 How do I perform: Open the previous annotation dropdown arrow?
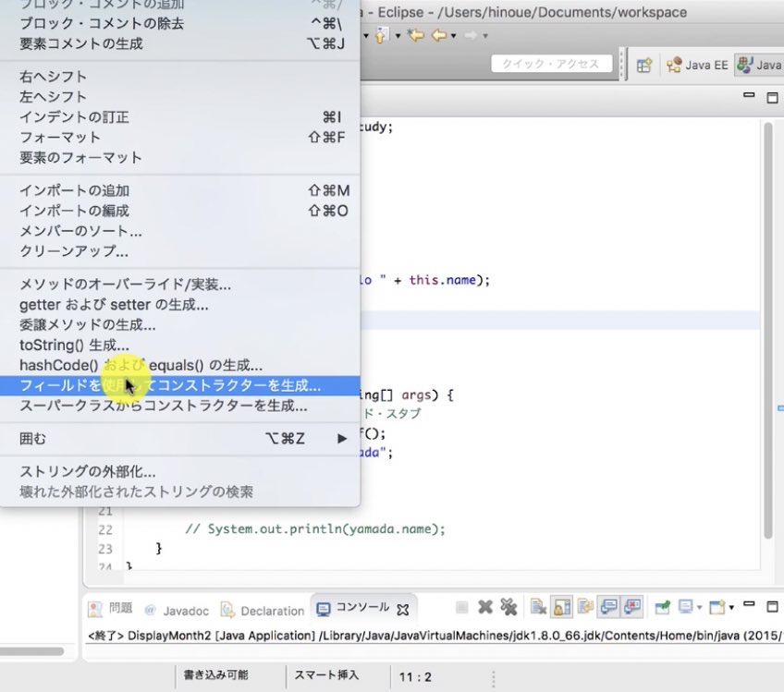pos(398,36)
